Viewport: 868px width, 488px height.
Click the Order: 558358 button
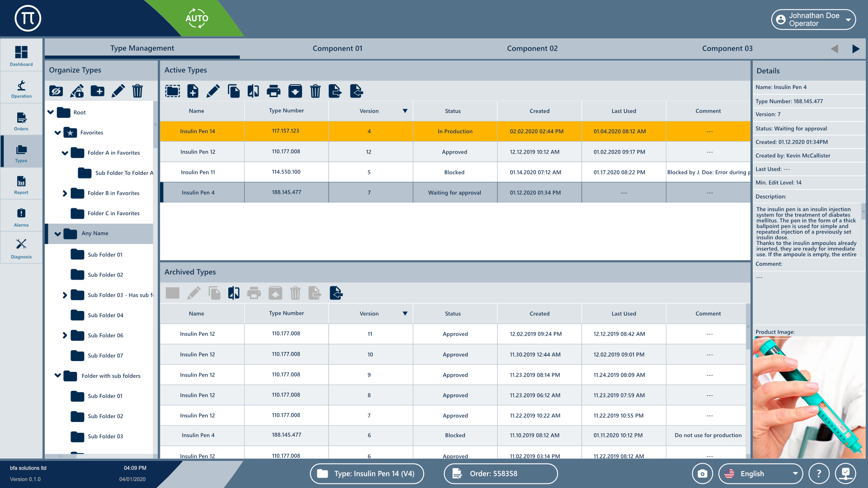coord(500,474)
